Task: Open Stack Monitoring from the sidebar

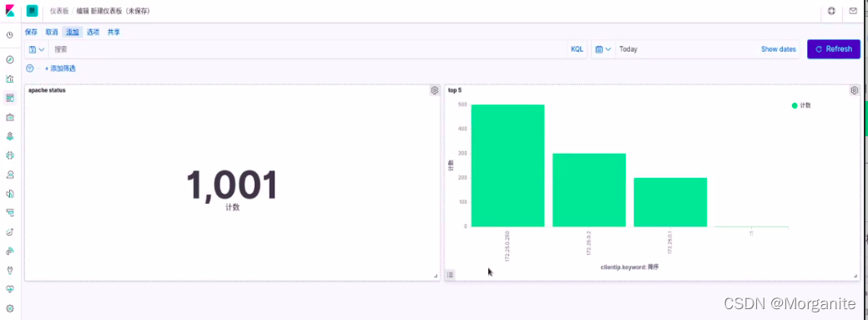Action: click(x=10, y=289)
